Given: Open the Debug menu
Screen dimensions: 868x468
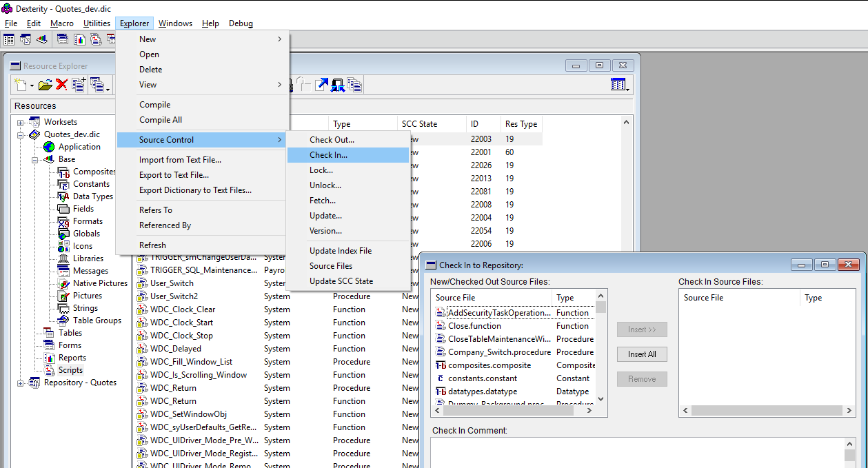Looking at the screenshot, I should pyautogui.click(x=241, y=23).
